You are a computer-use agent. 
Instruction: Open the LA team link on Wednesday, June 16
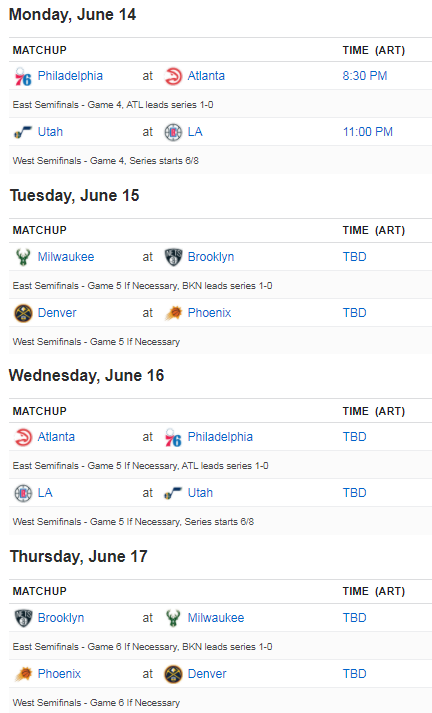45,493
